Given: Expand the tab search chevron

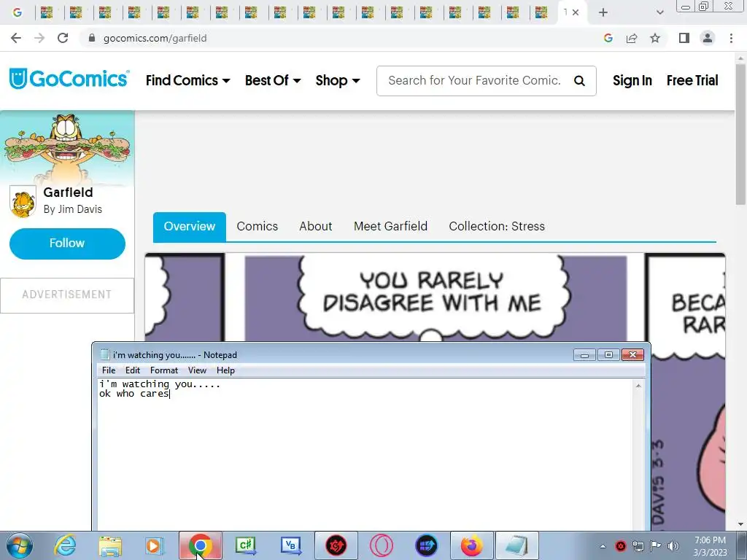Looking at the screenshot, I should coord(659,12).
